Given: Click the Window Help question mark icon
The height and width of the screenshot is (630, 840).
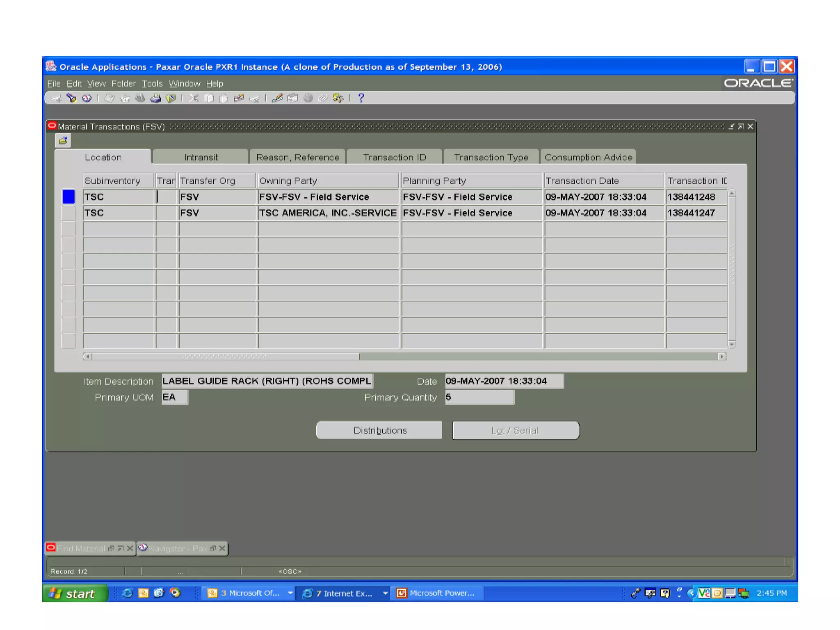Looking at the screenshot, I should point(361,98).
